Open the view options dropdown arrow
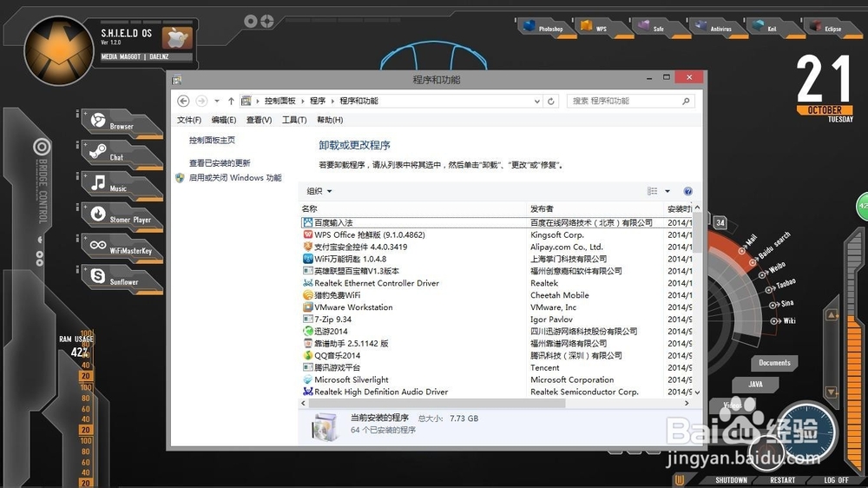Viewport: 868px width, 488px height. pos(667,191)
